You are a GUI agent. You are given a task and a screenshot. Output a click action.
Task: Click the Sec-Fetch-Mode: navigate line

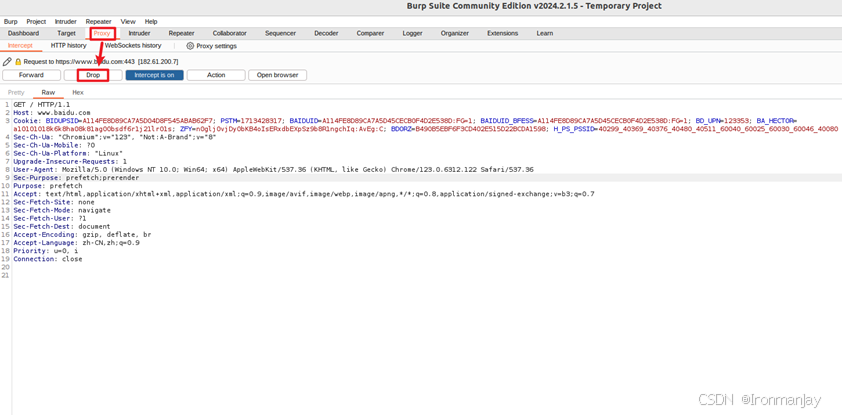point(62,210)
